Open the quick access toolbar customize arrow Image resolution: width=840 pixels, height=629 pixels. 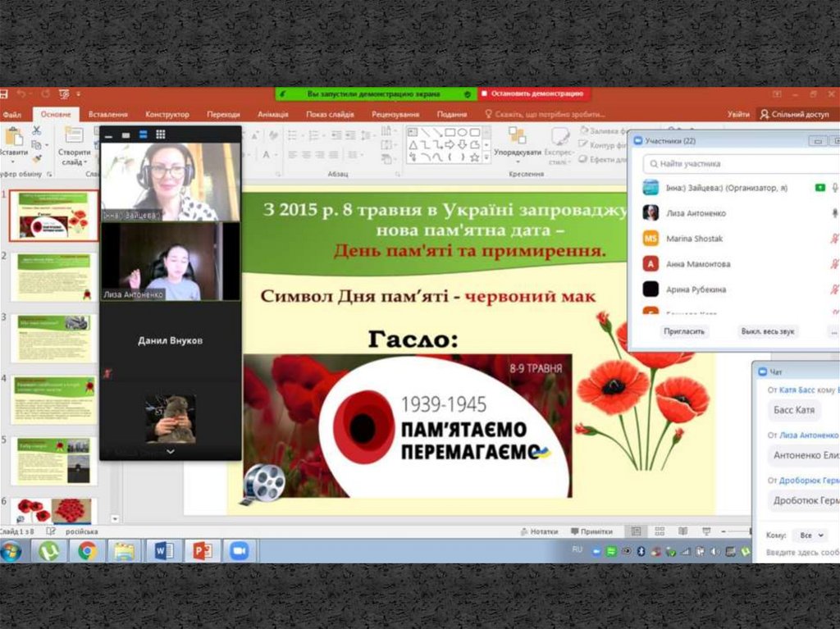(x=78, y=94)
